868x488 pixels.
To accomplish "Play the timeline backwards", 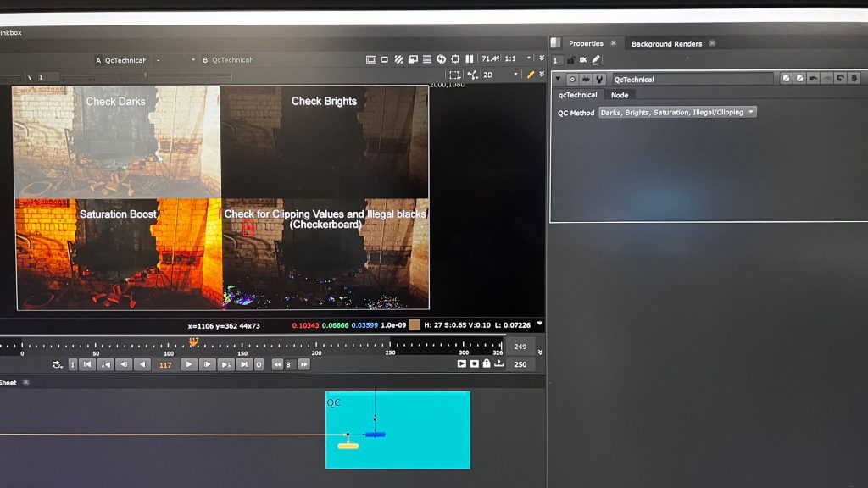I will [142, 364].
